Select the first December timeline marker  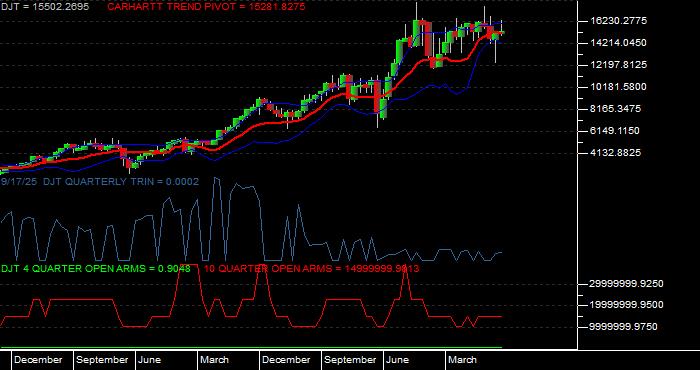coord(38,360)
